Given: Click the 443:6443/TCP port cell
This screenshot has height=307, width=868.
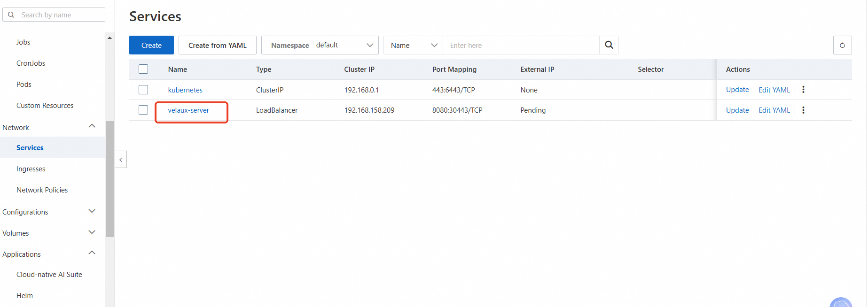Looking at the screenshot, I should [454, 90].
